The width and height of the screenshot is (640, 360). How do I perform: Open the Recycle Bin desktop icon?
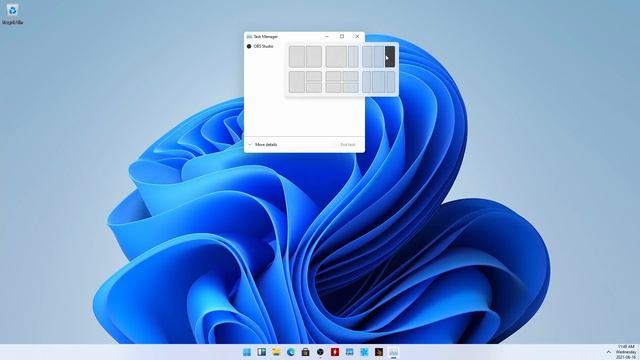[x=12, y=14]
